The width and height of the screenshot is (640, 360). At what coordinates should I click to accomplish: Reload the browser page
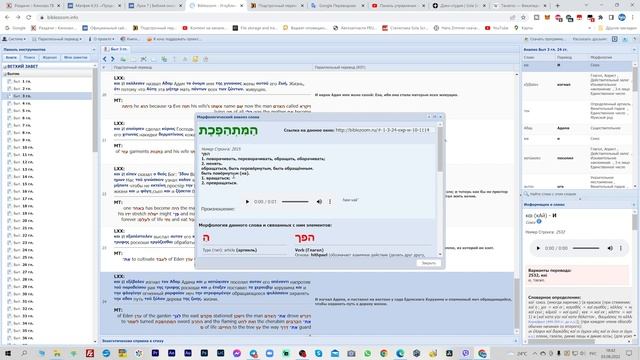click(29, 18)
